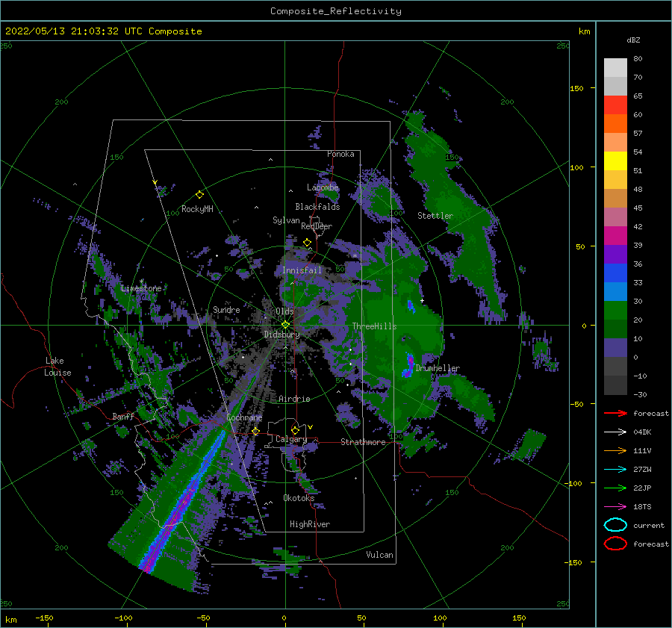Image resolution: width=672 pixels, height=628 pixels.
Task: Click the Ponoka city label
Action: pos(340,154)
